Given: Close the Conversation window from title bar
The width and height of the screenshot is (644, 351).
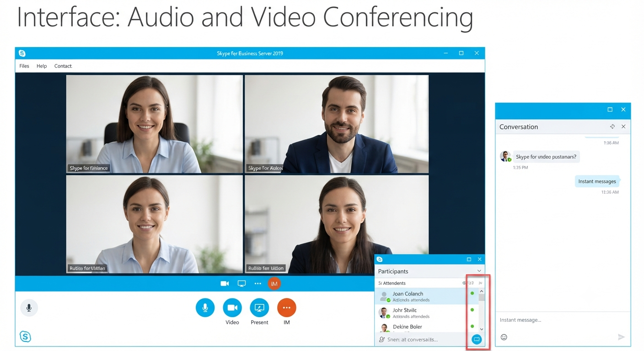Looking at the screenshot, I should [623, 110].
